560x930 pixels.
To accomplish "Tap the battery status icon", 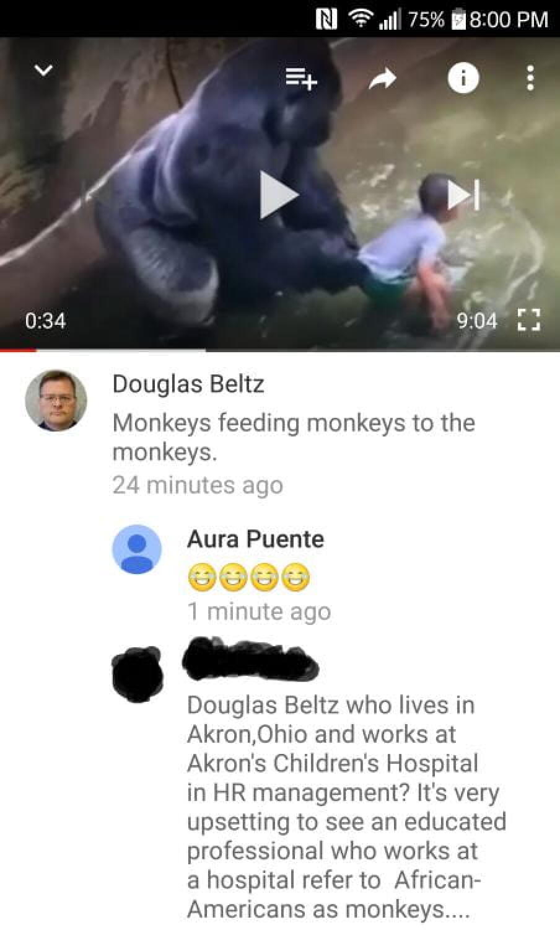I will pyautogui.click(x=457, y=19).
